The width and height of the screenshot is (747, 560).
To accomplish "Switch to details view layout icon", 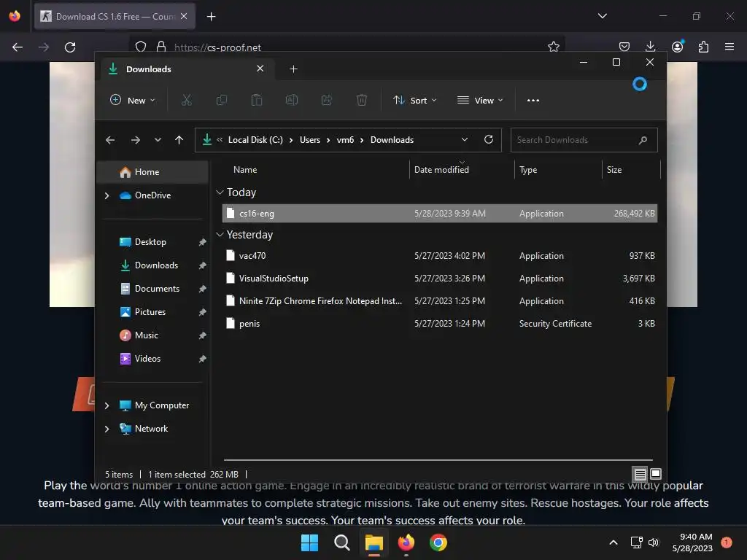I will coord(640,474).
